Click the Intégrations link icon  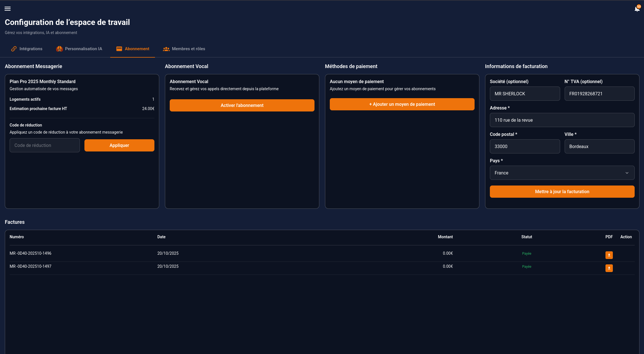(x=14, y=49)
